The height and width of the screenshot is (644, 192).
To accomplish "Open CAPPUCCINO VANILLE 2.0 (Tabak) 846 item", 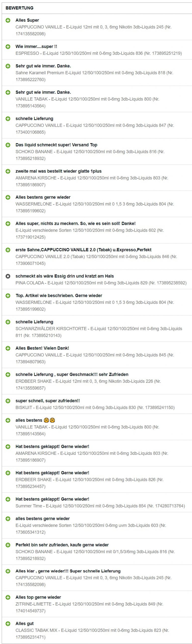I will point(96,260).
